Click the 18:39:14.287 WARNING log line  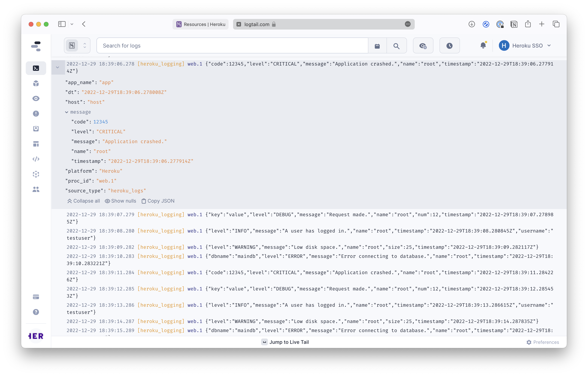[x=303, y=321]
